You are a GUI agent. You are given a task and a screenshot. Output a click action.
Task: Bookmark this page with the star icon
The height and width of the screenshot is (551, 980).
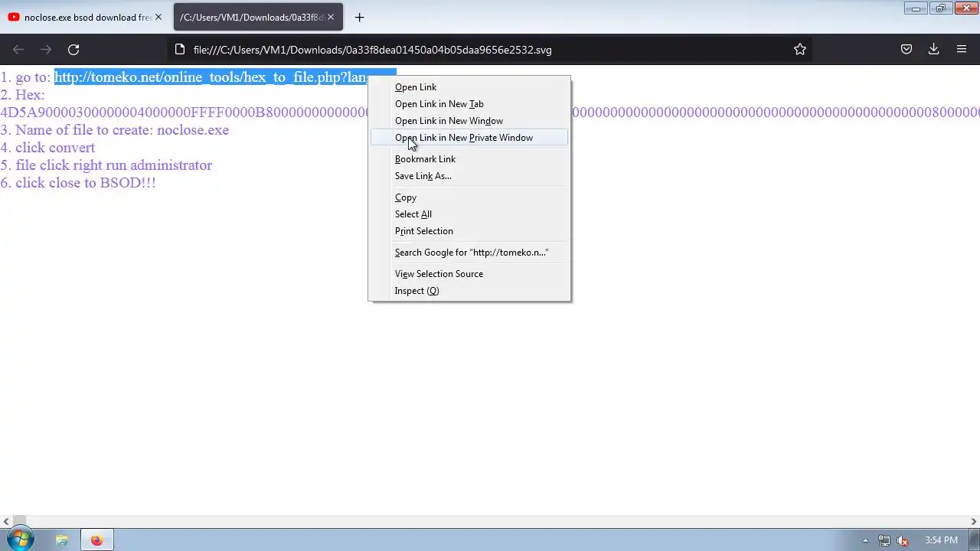click(800, 50)
